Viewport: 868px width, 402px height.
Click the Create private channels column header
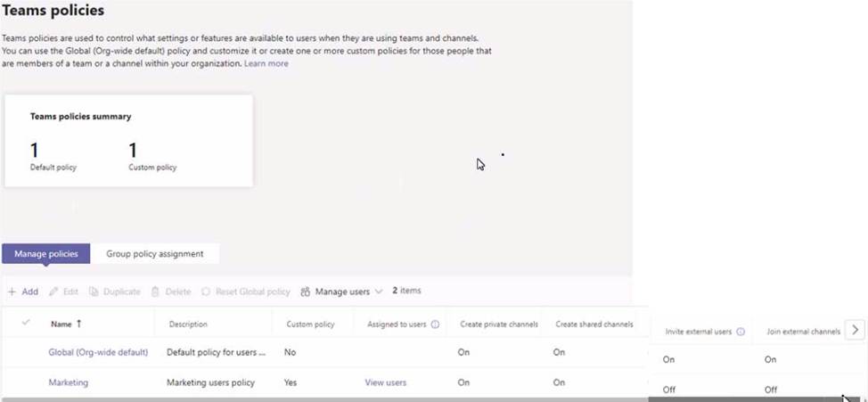tap(498, 324)
